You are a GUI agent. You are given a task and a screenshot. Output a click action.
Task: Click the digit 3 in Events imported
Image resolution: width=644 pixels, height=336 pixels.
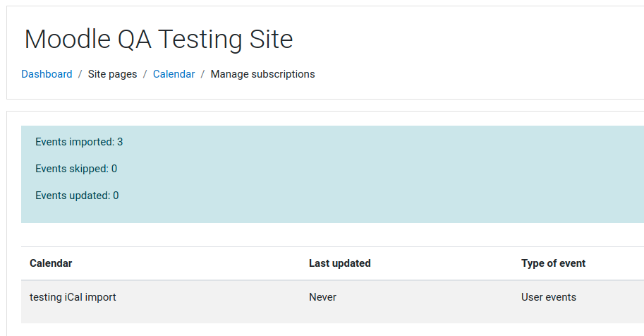click(x=120, y=142)
